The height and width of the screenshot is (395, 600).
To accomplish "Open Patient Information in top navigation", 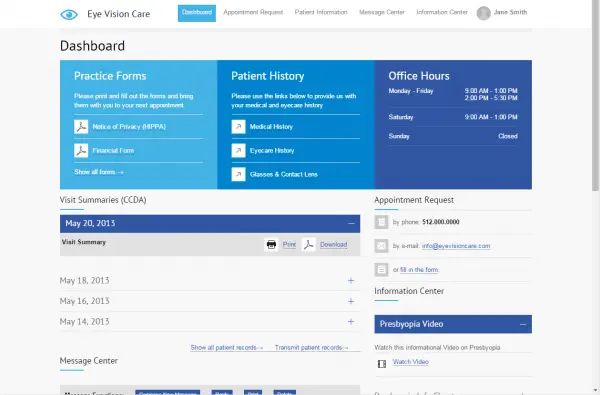I will point(321,12).
